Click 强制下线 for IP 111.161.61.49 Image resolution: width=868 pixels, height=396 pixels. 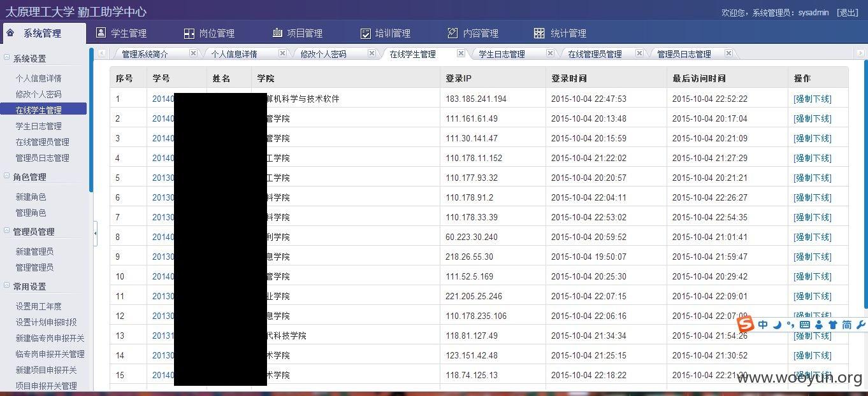[813, 118]
